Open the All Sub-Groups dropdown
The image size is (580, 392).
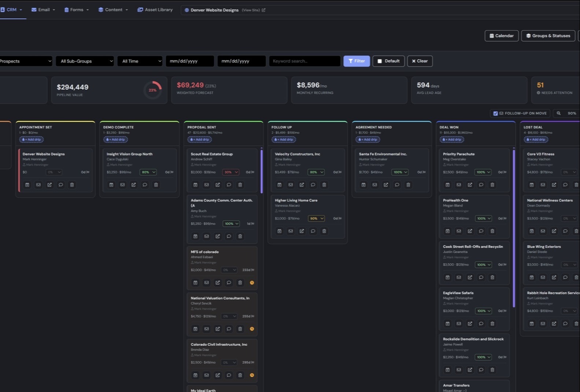tap(85, 61)
